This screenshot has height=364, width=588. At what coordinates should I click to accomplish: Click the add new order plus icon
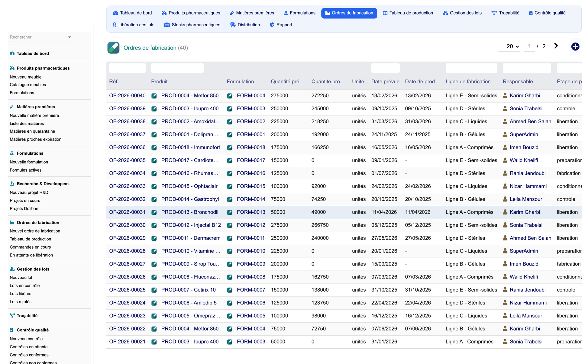(x=575, y=47)
